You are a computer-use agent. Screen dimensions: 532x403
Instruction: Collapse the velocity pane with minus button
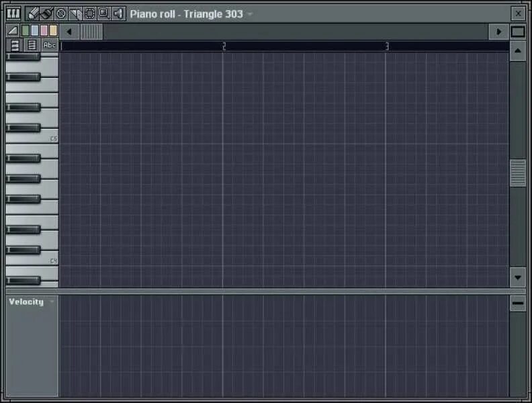518,303
